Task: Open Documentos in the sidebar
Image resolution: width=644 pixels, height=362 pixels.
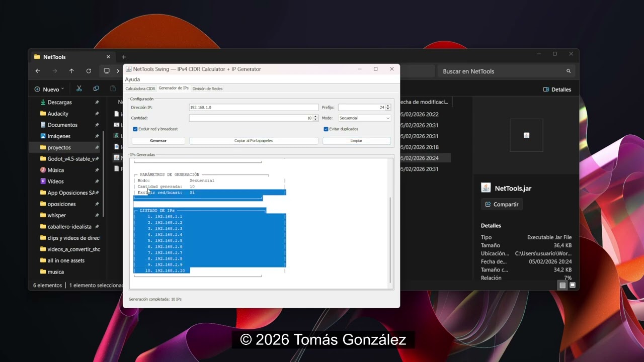Action: [62, 125]
